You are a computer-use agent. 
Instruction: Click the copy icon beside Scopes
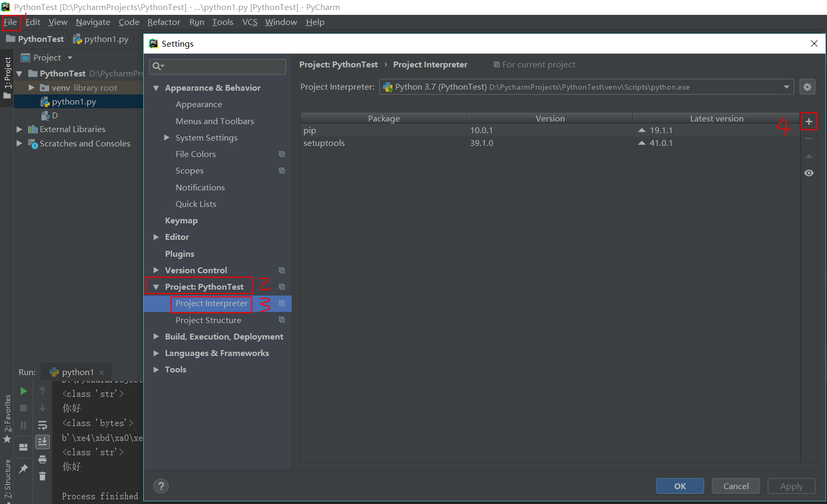(x=282, y=171)
